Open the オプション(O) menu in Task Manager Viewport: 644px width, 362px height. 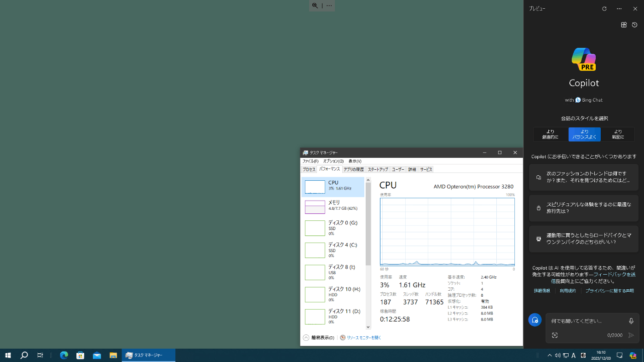(x=333, y=161)
